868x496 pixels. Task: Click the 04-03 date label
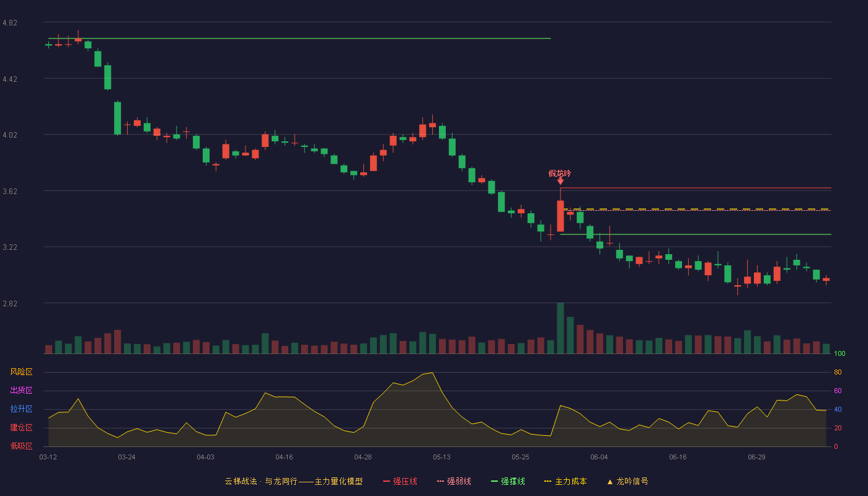[x=205, y=457]
